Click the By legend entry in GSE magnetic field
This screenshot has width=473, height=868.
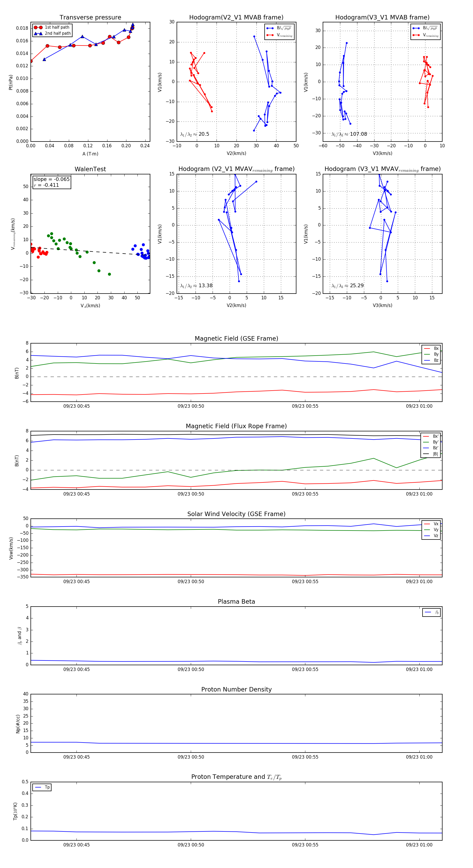(431, 354)
